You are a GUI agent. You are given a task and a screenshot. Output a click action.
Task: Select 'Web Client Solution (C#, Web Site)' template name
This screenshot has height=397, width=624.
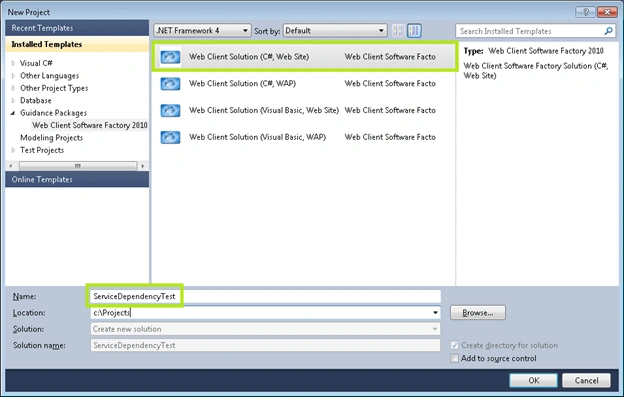click(249, 57)
